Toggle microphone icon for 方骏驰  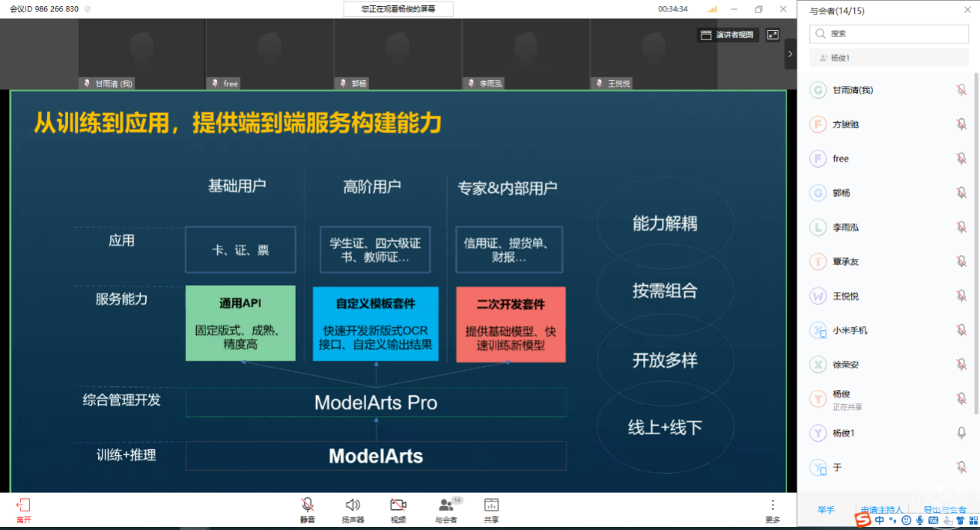[961, 124]
